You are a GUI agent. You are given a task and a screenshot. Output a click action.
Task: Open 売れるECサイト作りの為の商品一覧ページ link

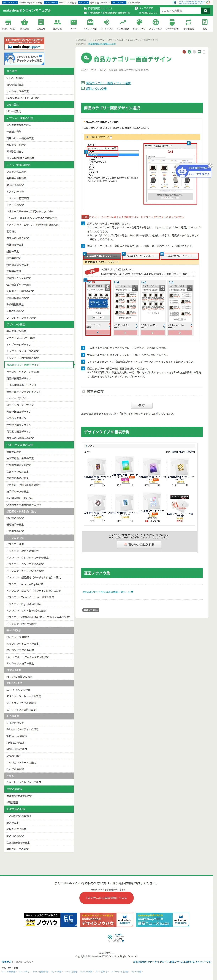107,592
